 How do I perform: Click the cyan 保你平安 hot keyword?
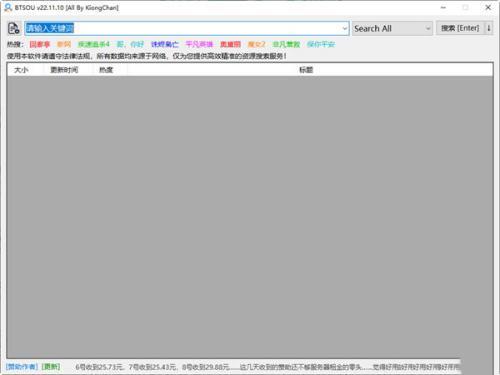[x=321, y=44]
